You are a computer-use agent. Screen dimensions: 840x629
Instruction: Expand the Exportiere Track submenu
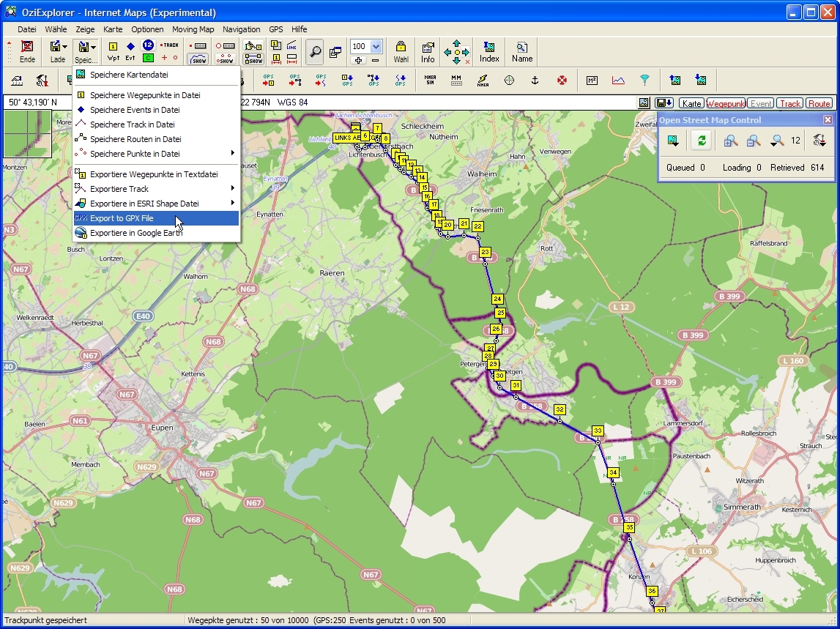coord(155,189)
